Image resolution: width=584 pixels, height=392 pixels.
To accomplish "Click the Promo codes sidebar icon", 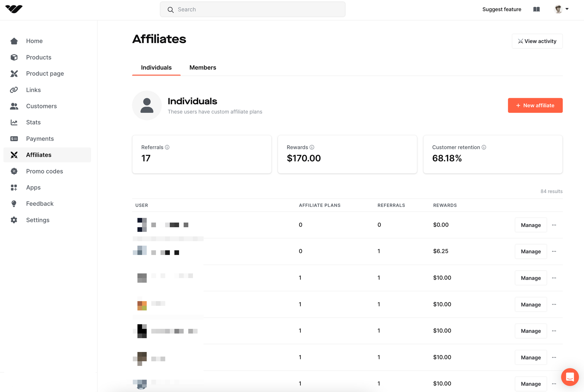I will [x=14, y=171].
